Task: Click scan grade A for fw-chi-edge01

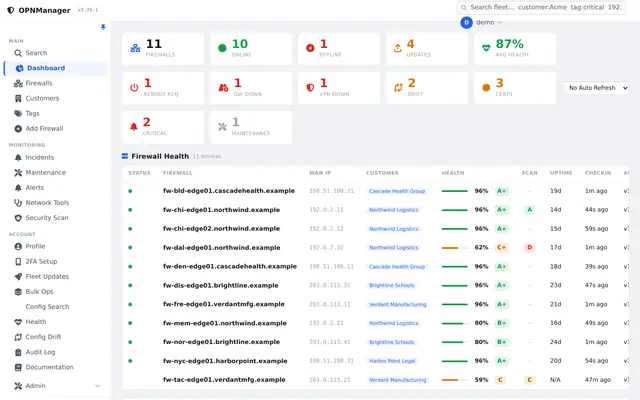Action: [x=529, y=210]
